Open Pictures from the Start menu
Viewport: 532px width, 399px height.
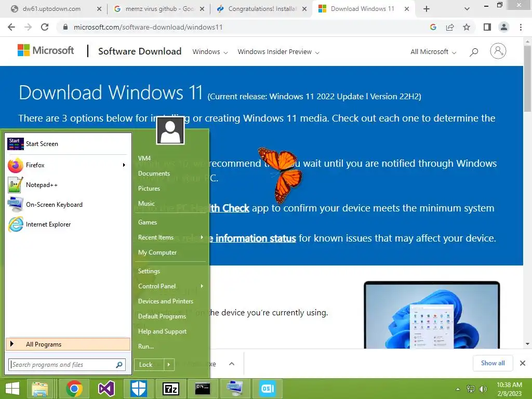pyautogui.click(x=149, y=189)
